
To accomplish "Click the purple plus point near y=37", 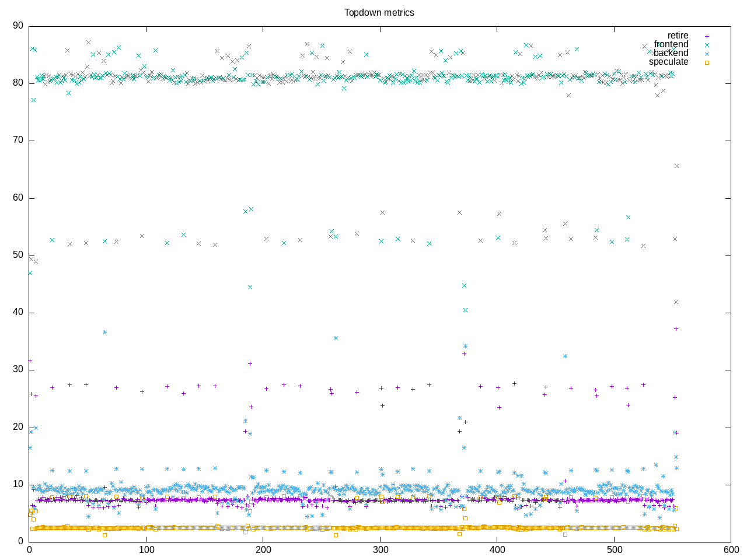I will coord(676,329).
